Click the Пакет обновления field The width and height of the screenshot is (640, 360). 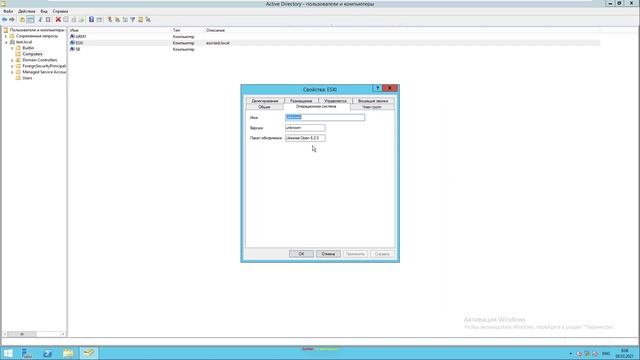pyautogui.click(x=305, y=138)
